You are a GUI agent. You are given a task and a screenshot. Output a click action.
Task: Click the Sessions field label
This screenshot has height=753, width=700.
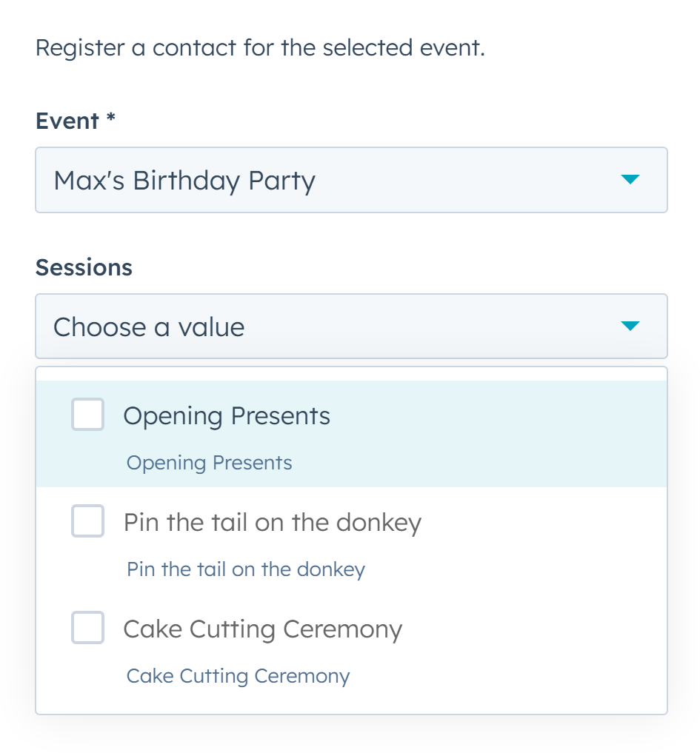click(84, 267)
